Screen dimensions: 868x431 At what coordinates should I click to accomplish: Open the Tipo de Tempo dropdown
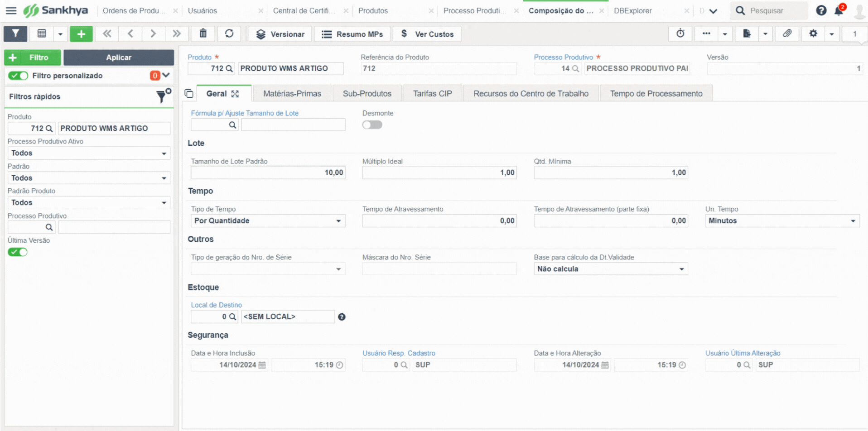point(268,220)
